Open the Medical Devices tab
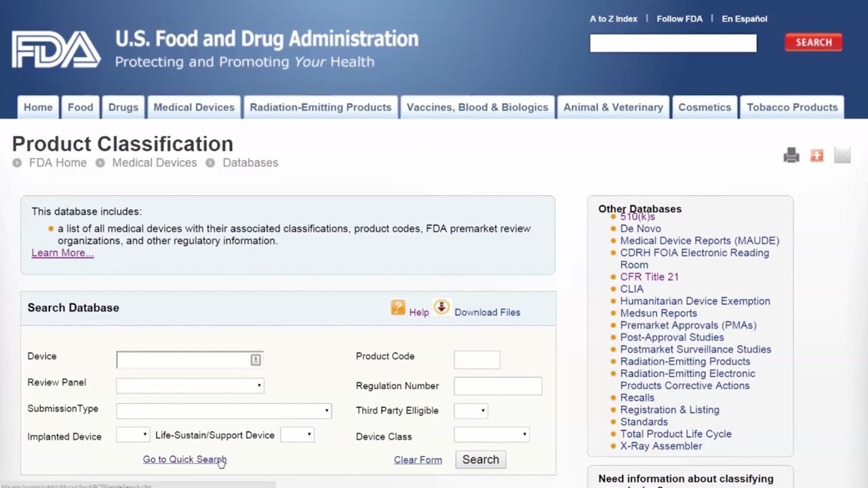Screen dimensions: 868x488 [x=194, y=107]
